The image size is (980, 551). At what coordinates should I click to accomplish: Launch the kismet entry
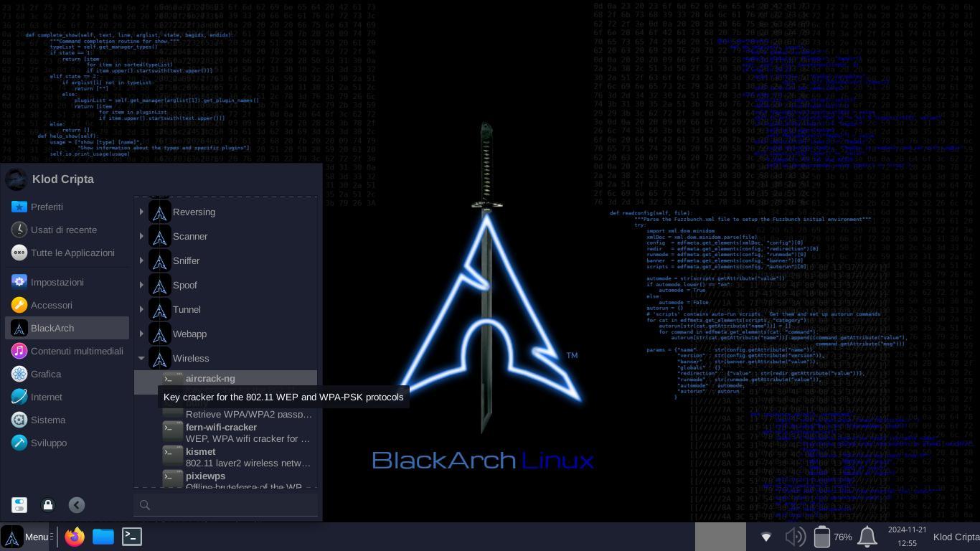tap(225, 457)
